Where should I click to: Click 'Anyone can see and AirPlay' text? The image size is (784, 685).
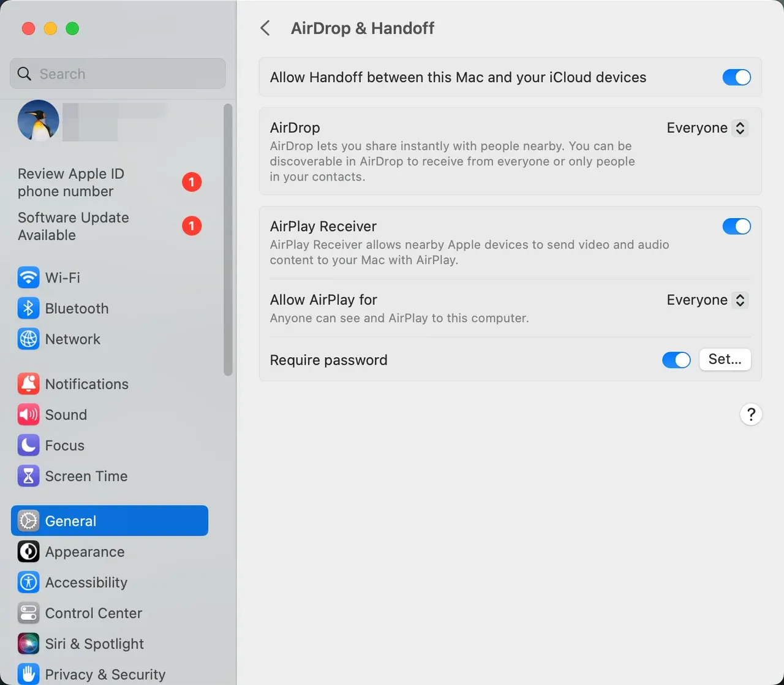(x=399, y=318)
